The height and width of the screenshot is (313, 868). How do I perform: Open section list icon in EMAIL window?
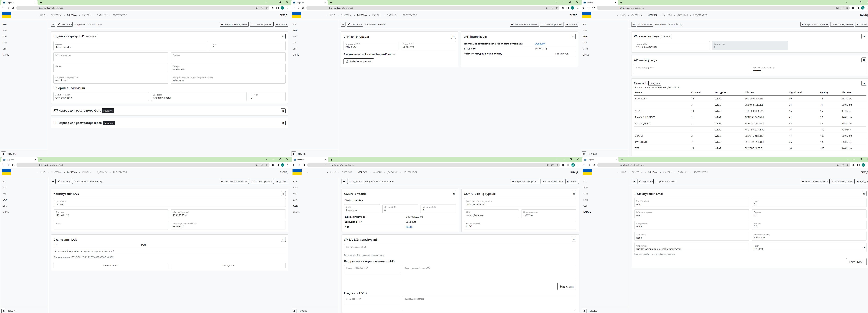634,181
